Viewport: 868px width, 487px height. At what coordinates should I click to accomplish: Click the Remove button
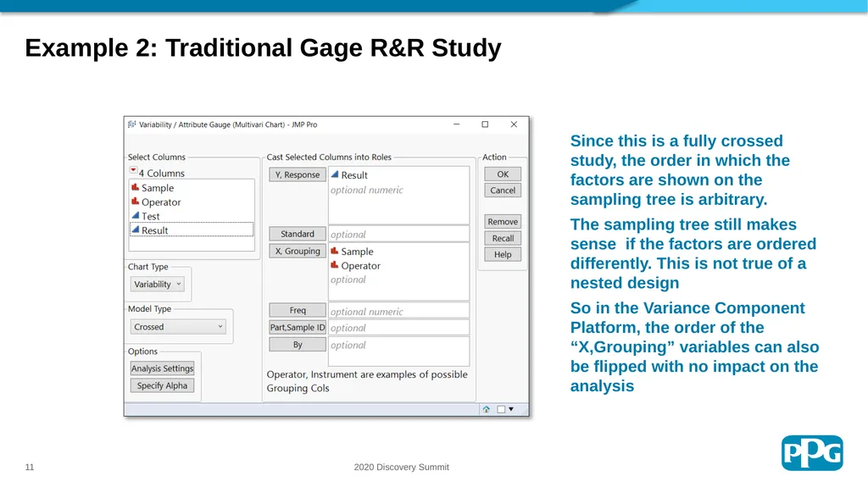[503, 222]
